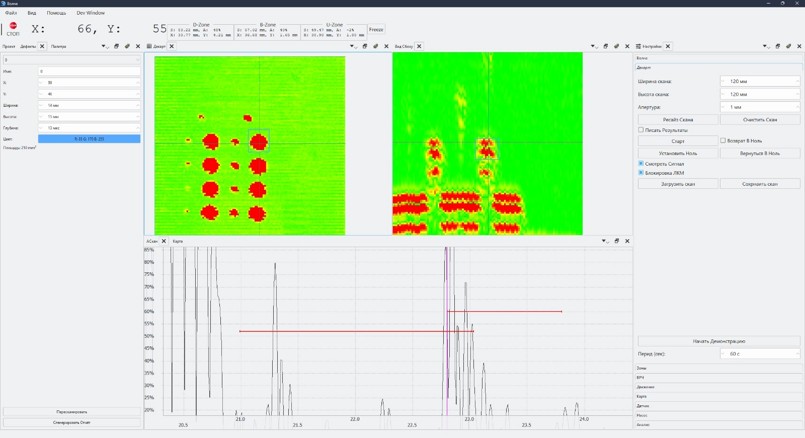
Task: Click the Freeze button beside U-Zone readout
Action: (376, 30)
